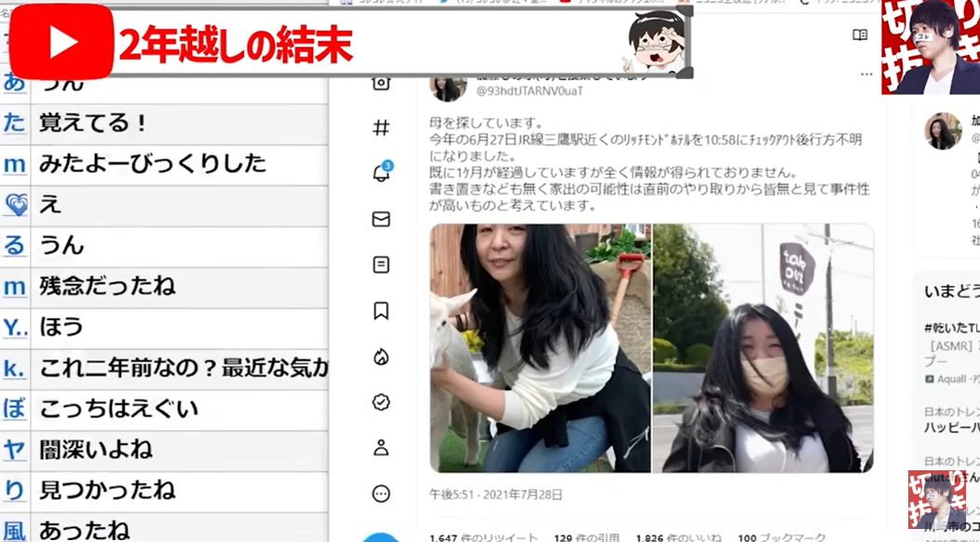The width and height of the screenshot is (980, 542).
Task: Open the Messages envelope icon
Action: click(381, 219)
